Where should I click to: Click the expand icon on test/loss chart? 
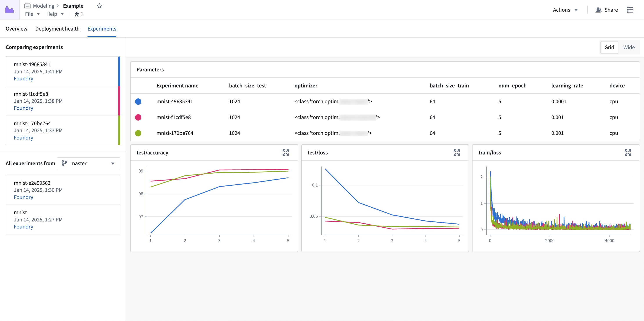(457, 152)
